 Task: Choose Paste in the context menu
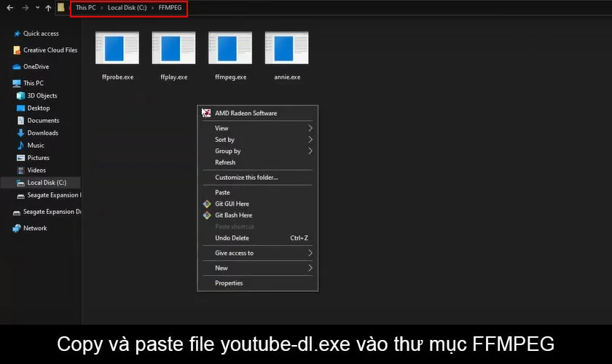(x=258, y=192)
